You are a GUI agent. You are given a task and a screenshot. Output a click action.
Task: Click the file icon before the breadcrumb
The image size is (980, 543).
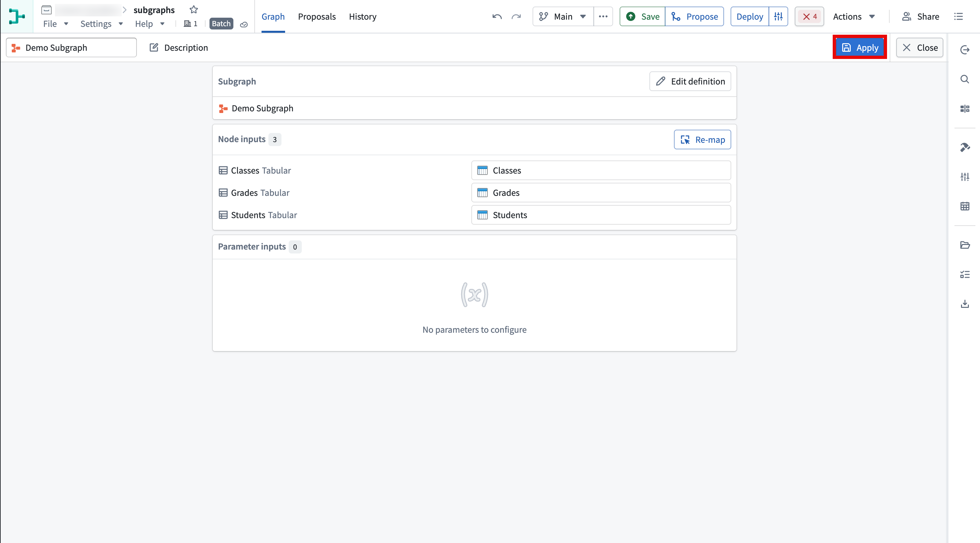click(46, 10)
